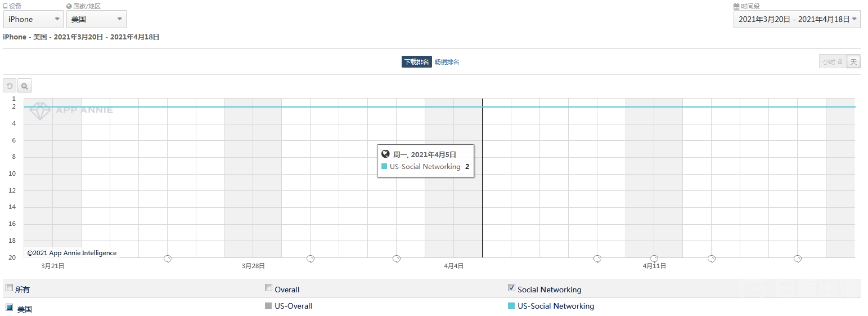This screenshot has height=316, width=868.
Task: Click the event bubble left of 4月4日
Action: (x=397, y=259)
